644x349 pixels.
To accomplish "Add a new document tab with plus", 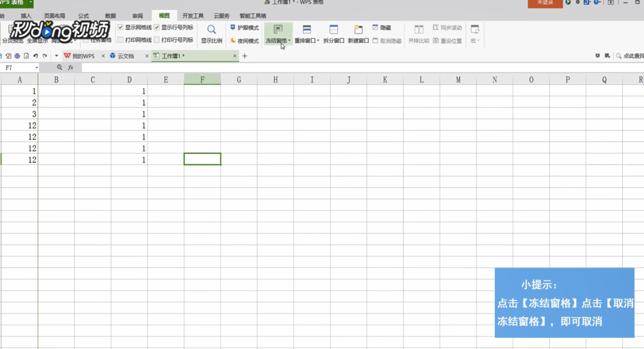I will (245, 56).
